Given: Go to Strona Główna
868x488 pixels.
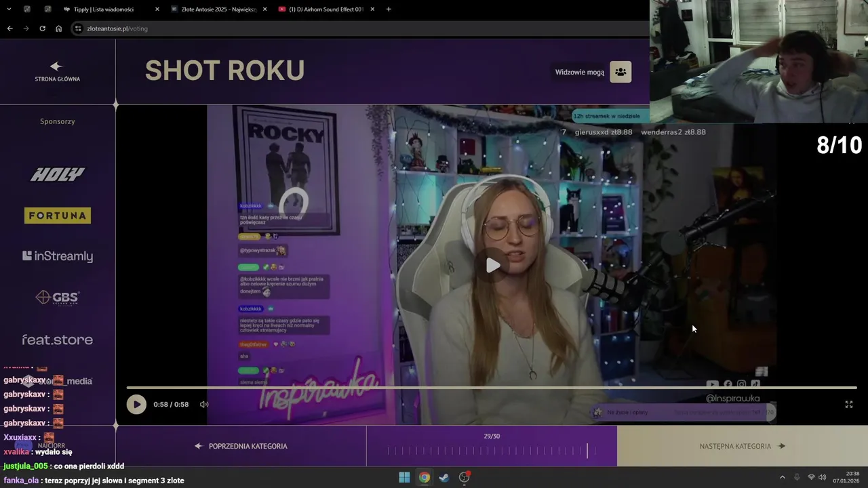Looking at the screenshot, I should (x=57, y=71).
